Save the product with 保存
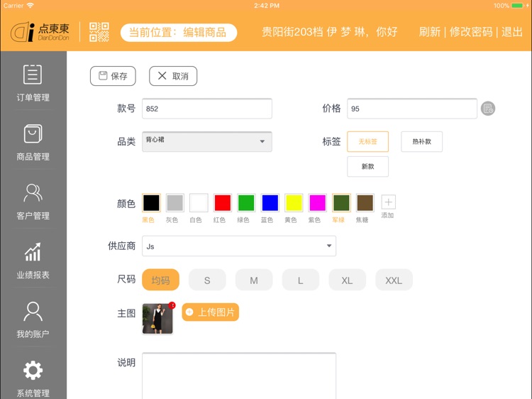This screenshot has width=532, height=399. pyautogui.click(x=113, y=76)
